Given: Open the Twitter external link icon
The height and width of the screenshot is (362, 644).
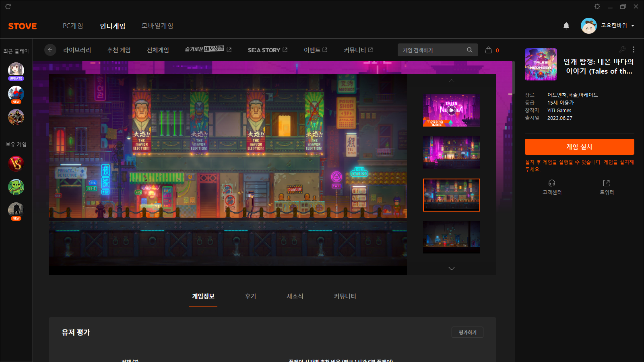Looking at the screenshot, I should pyautogui.click(x=607, y=183).
